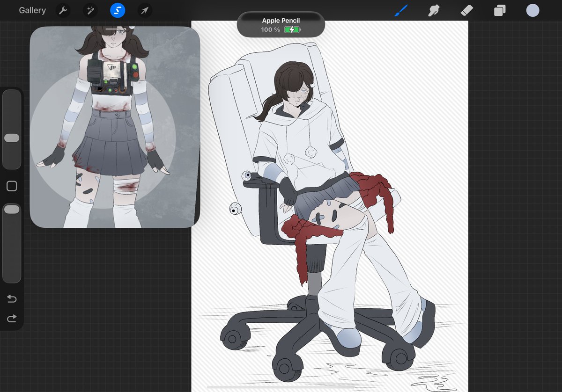The image size is (562, 392).
Task: Open the Layers panel
Action: click(500, 10)
